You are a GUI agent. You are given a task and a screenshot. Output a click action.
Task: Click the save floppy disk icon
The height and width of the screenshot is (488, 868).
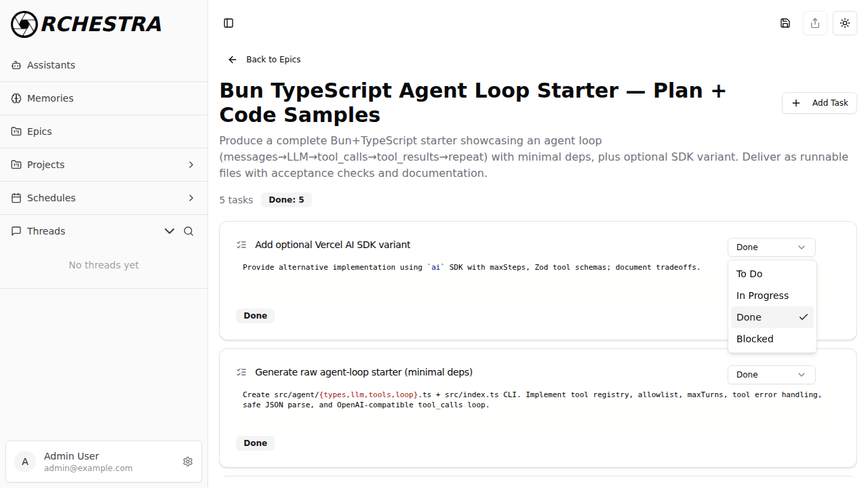pos(785,23)
